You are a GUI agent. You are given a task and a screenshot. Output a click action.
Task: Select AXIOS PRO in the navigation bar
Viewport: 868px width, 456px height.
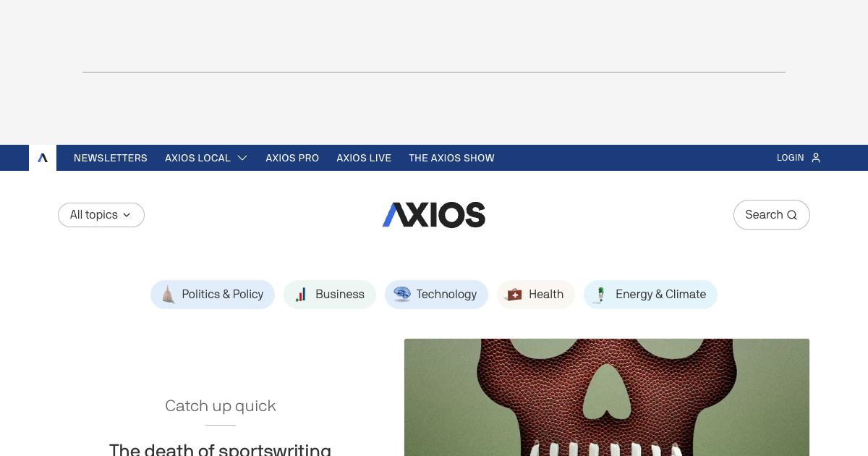click(292, 158)
